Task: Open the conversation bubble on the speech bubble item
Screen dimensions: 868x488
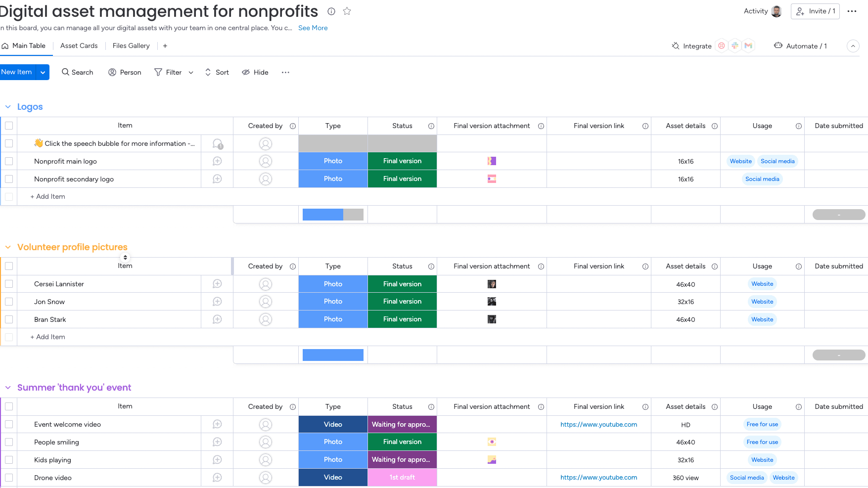Action: point(217,143)
